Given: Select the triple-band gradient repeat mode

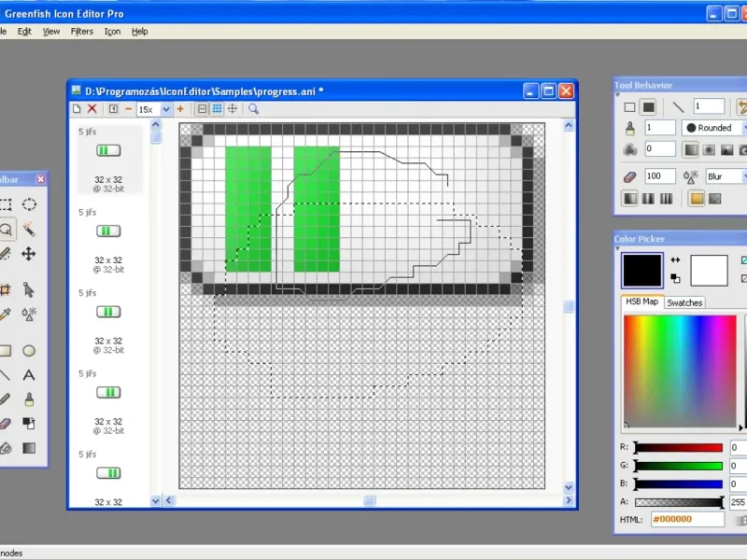Looking at the screenshot, I should (x=666, y=198).
